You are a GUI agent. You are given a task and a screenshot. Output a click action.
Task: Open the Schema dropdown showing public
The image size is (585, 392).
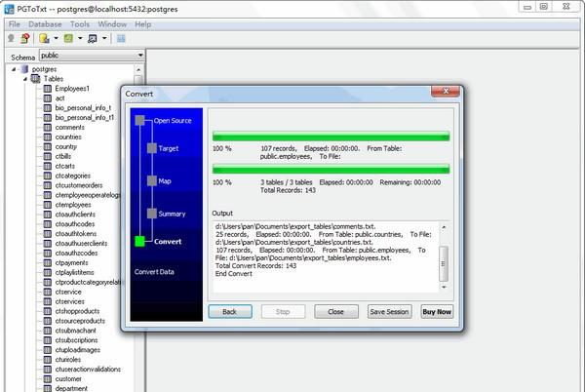click(91, 57)
